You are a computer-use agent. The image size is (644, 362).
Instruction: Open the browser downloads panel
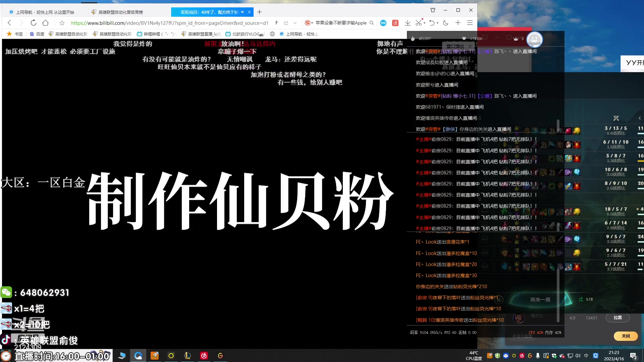[x=408, y=23]
